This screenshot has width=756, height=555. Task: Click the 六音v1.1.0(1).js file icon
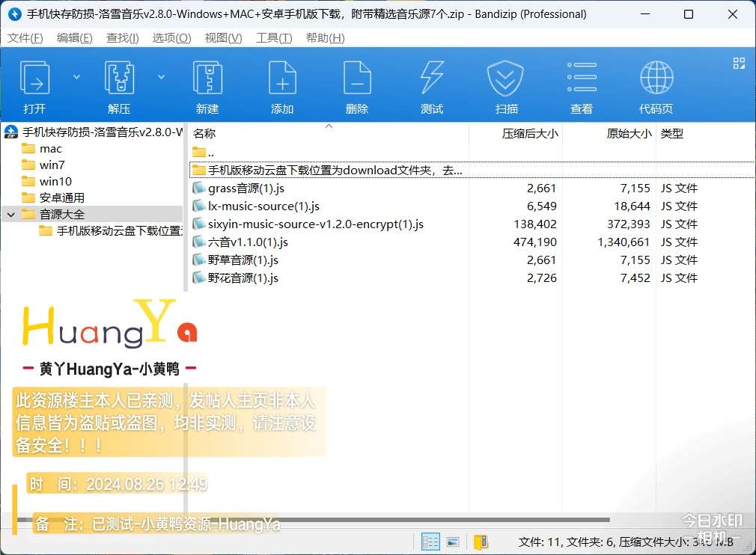(198, 242)
